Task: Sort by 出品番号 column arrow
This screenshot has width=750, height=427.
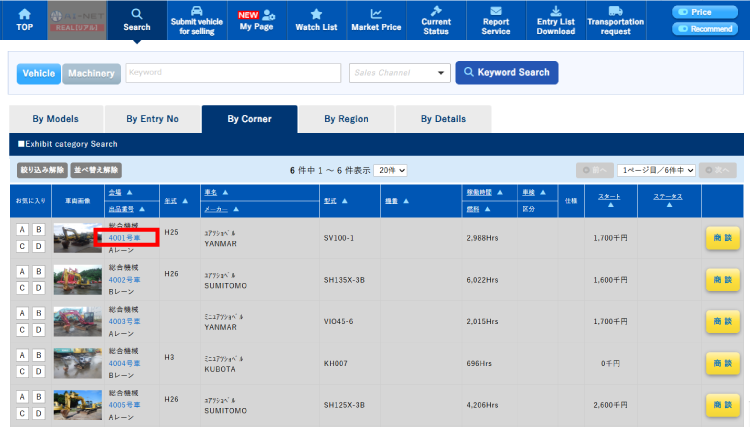Action: pyautogui.click(x=142, y=209)
